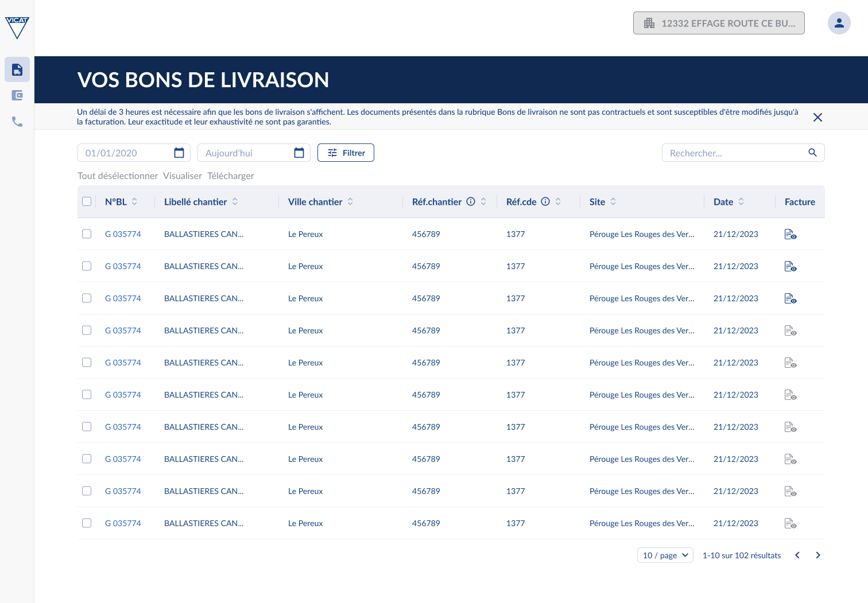
Task: Open G 035774 link in eighth row
Action: click(x=123, y=459)
